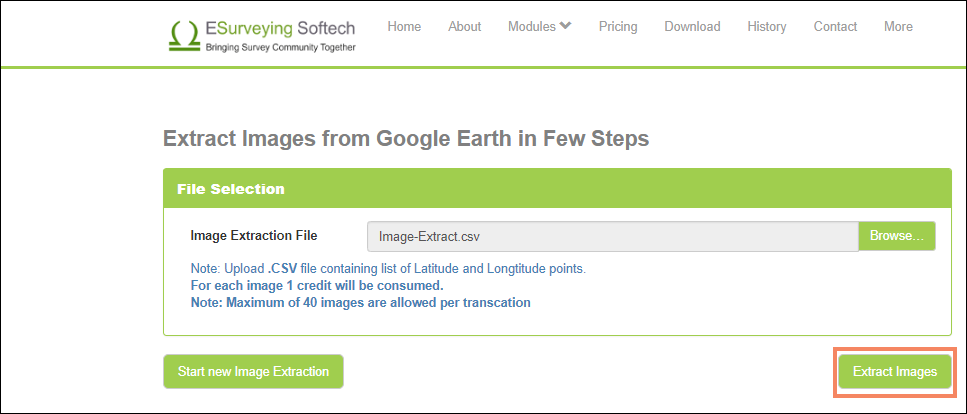This screenshot has width=967, height=414.
Task: Click the Image-Extract.csv file field
Action: click(x=612, y=236)
